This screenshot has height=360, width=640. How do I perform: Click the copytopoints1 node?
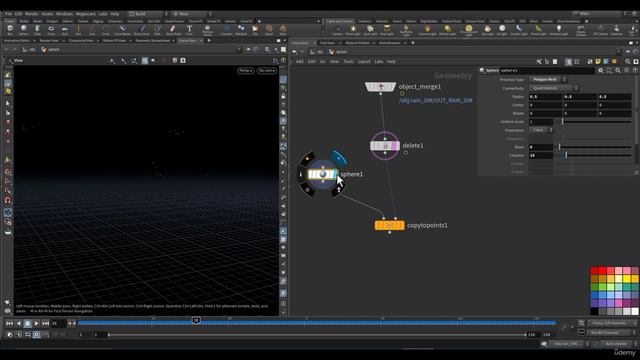pos(389,225)
